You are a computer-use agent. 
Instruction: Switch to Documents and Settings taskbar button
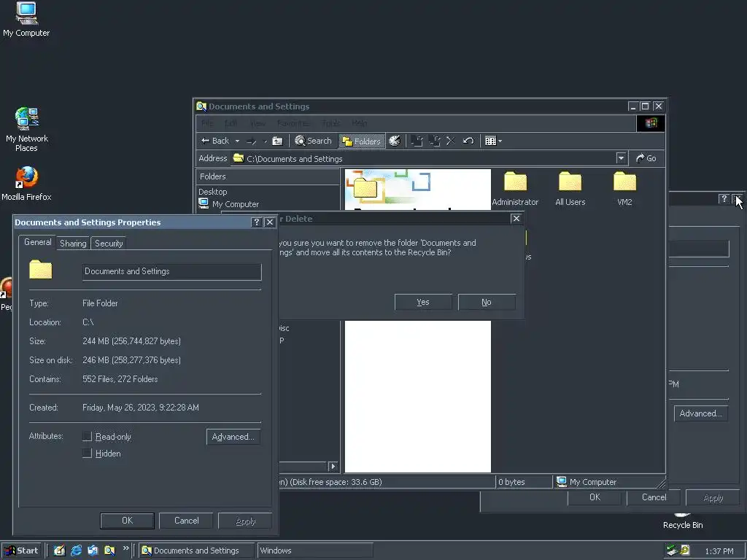click(x=197, y=551)
